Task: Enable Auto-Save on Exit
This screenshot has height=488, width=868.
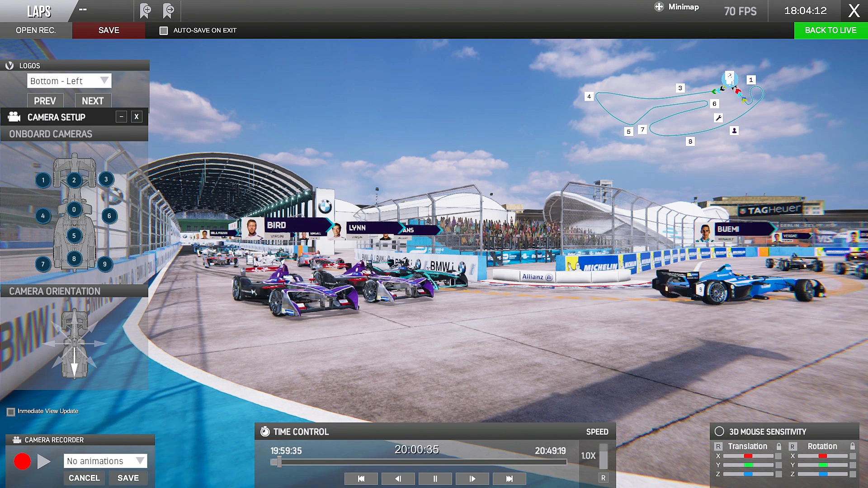Action: (x=163, y=30)
